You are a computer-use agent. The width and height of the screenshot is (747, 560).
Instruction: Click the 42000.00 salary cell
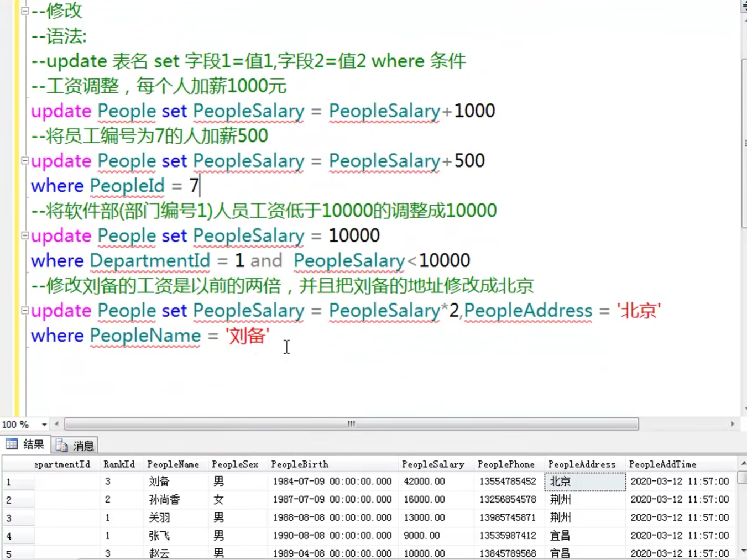click(x=437, y=482)
